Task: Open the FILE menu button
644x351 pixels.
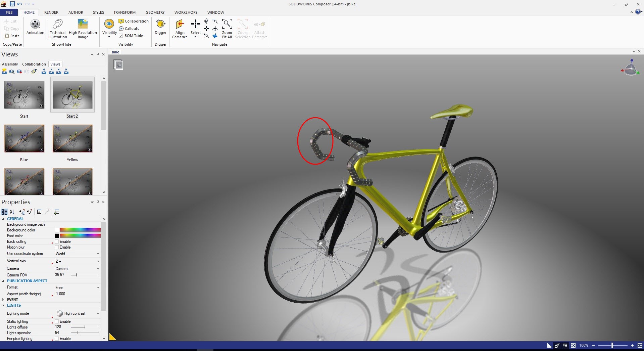Action: click(x=9, y=12)
